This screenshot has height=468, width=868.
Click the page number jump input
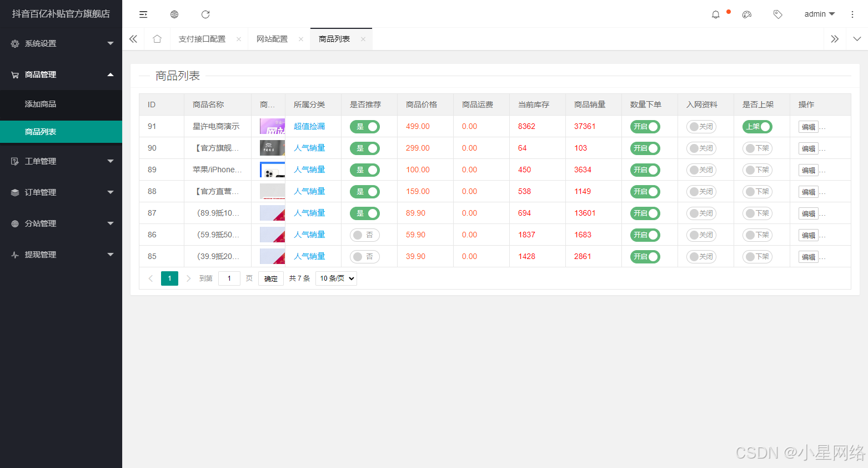tap(229, 278)
